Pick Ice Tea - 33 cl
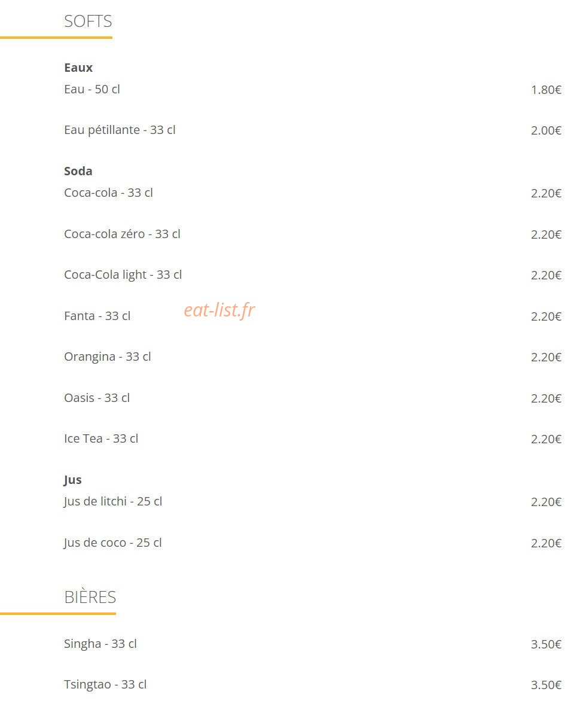This screenshot has width=580, height=728. pos(101,438)
